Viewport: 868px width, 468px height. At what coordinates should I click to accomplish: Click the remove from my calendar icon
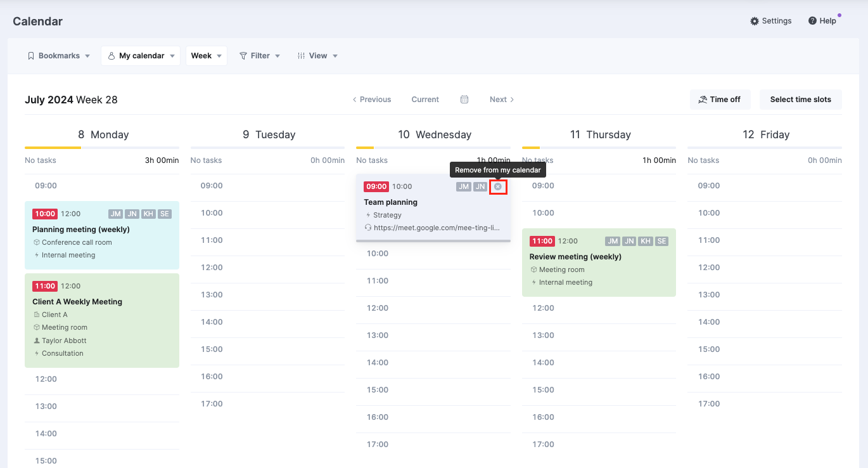498,186
